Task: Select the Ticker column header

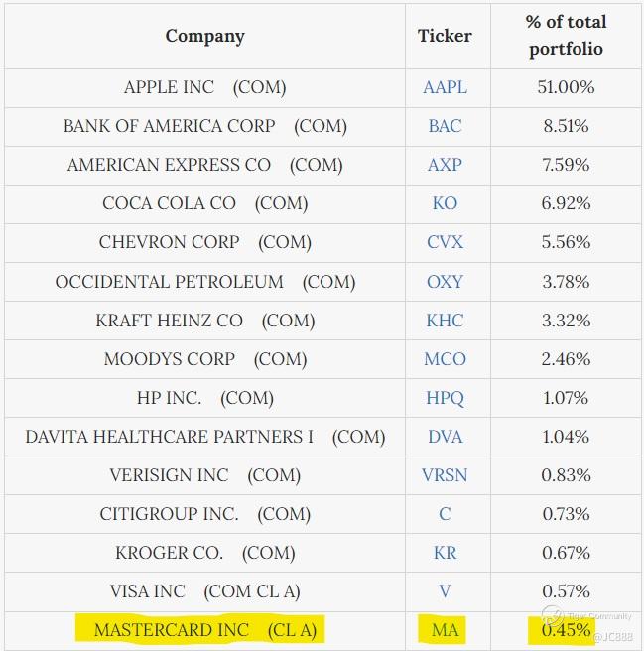Action: click(445, 37)
